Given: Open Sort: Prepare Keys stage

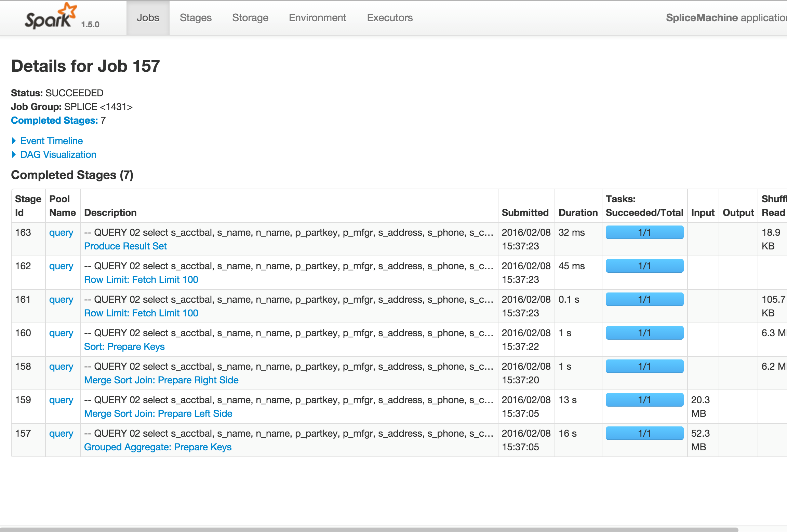Looking at the screenshot, I should click(124, 346).
